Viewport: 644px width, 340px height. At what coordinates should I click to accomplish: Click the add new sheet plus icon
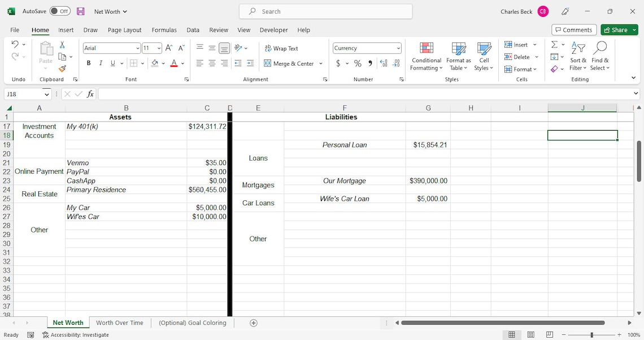click(254, 323)
